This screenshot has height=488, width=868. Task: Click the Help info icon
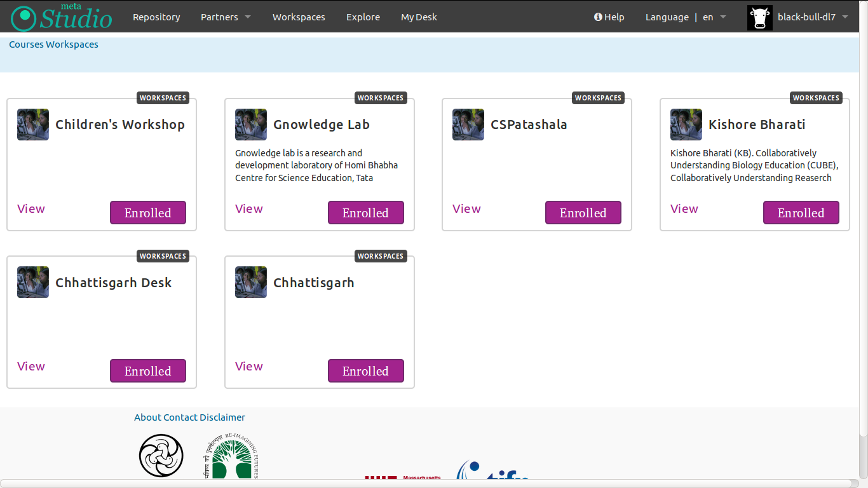tap(598, 17)
